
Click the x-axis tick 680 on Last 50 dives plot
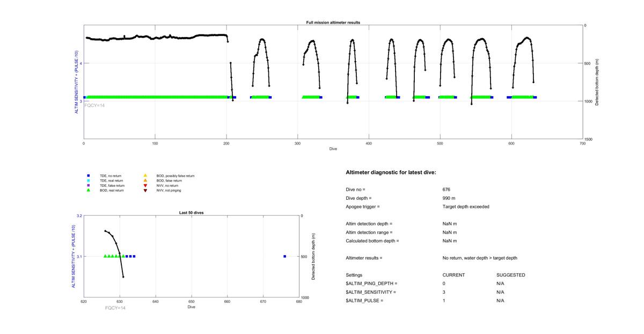click(299, 302)
